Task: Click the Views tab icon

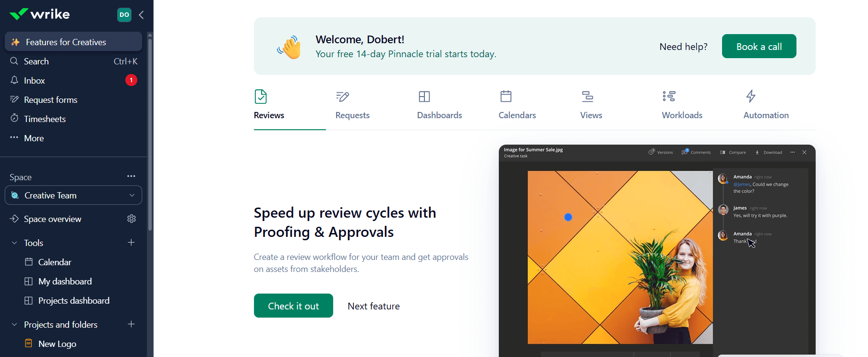Action: tap(588, 97)
